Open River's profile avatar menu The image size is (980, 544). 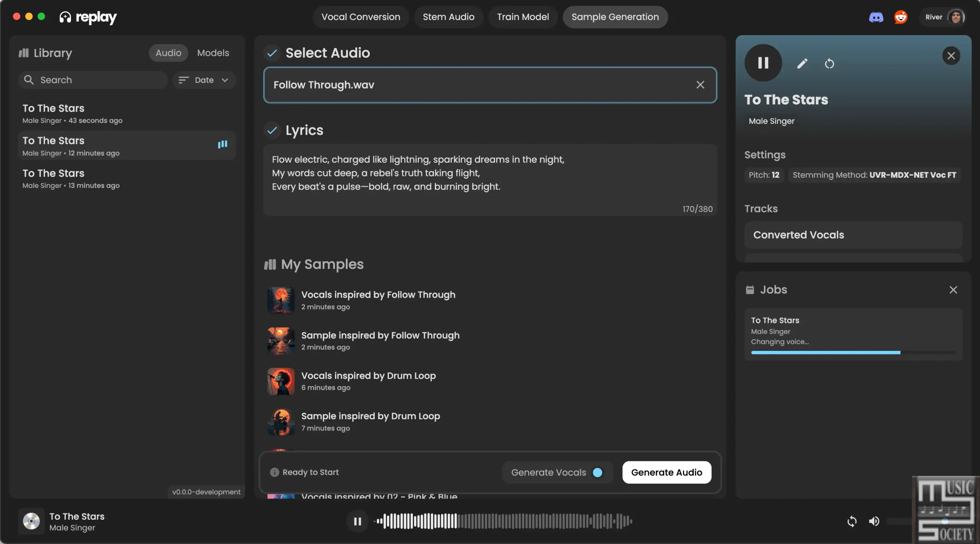pyautogui.click(x=955, y=17)
